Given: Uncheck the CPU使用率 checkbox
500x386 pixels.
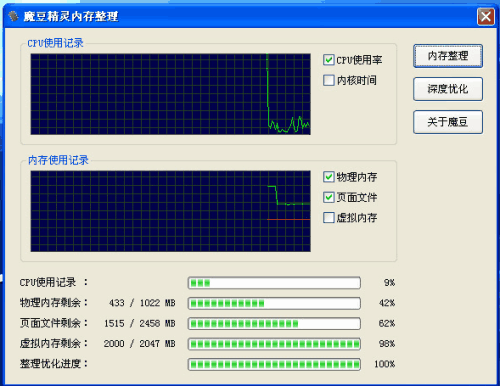Looking at the screenshot, I should coord(329,60).
